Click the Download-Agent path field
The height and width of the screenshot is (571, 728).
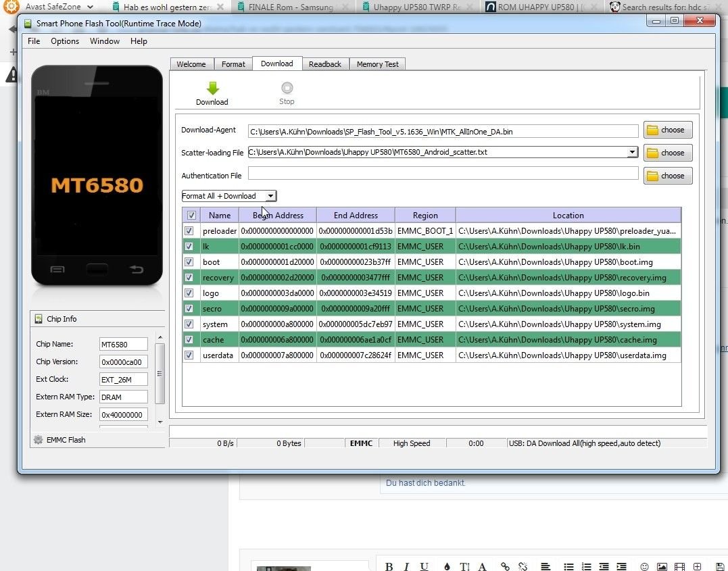(x=443, y=131)
